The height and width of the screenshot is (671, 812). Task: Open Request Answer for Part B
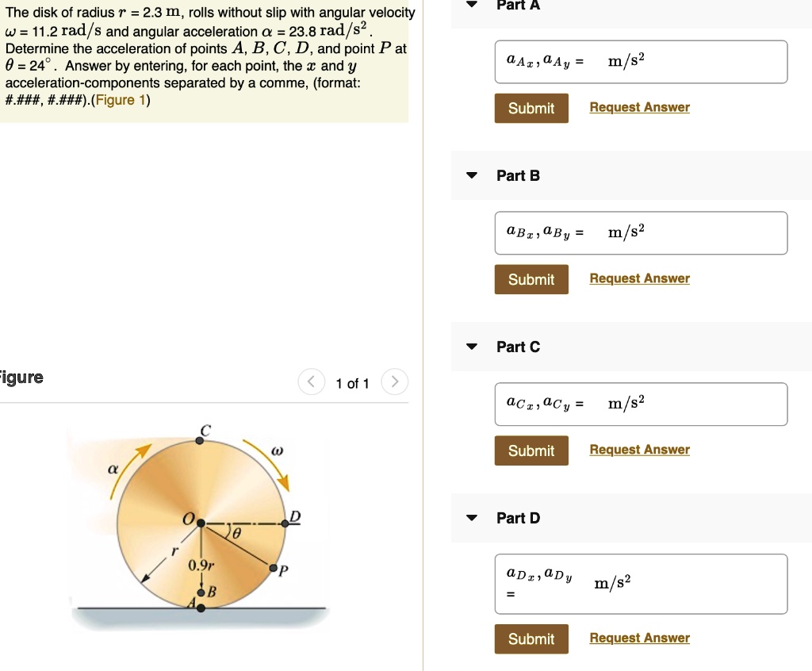click(x=639, y=278)
